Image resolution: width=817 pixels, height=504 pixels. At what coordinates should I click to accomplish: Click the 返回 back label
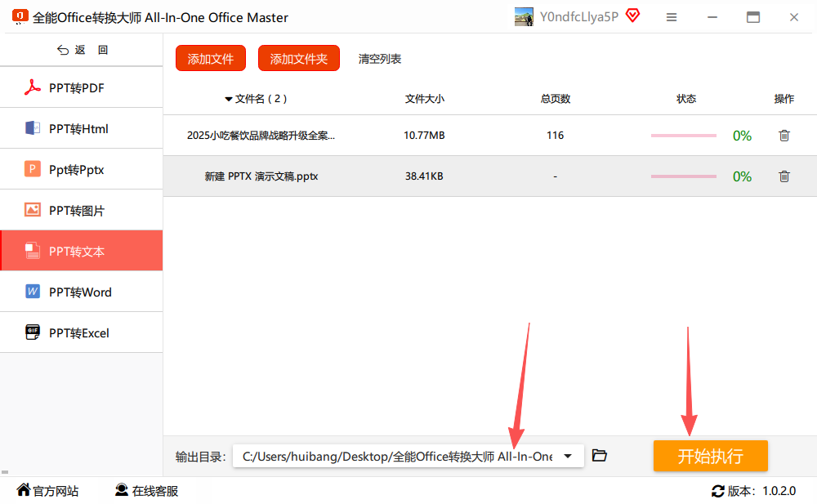[92, 50]
